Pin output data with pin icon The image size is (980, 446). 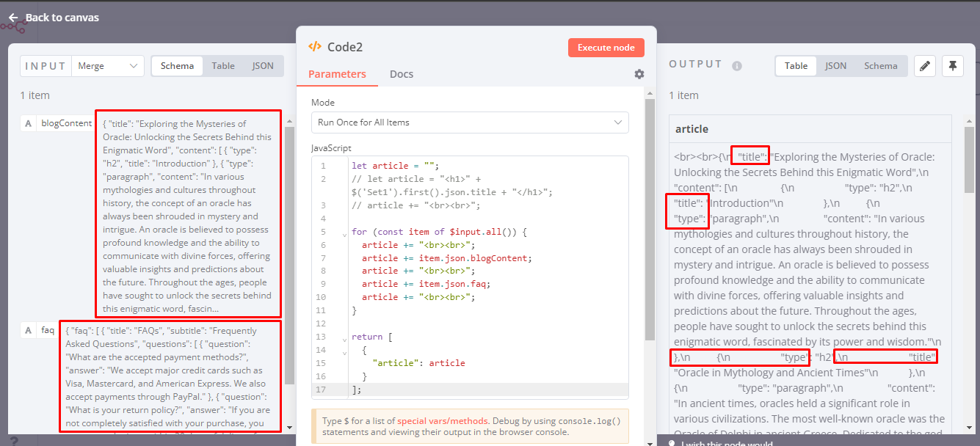[x=952, y=66]
